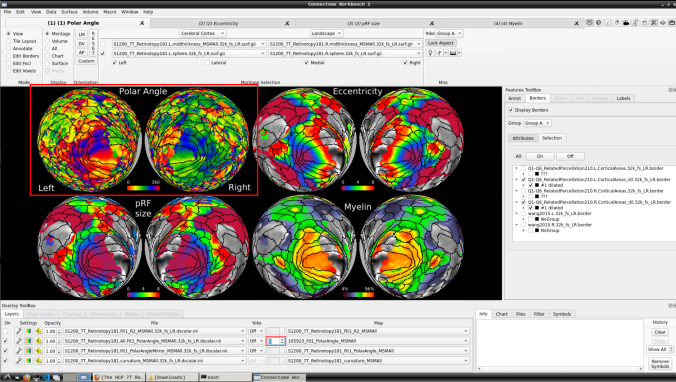Open the Features ToolBox Group A dropdown
This screenshot has height=382, width=676.
point(537,123)
